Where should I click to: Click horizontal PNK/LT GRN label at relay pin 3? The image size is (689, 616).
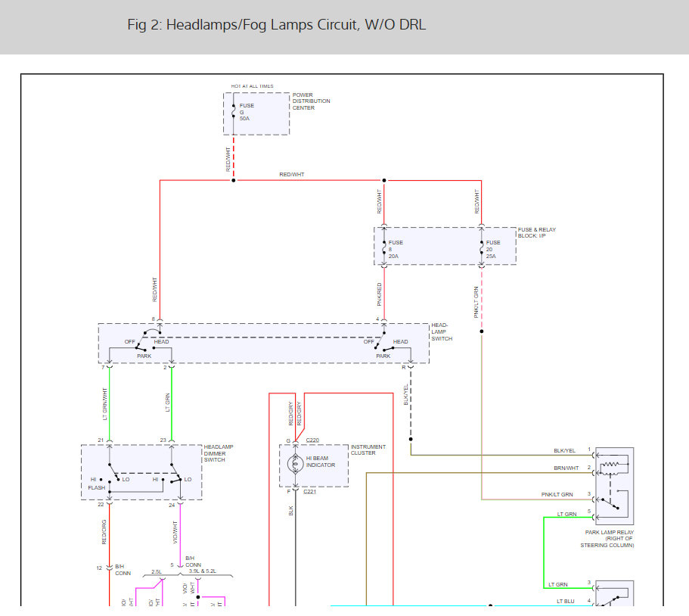(x=557, y=495)
